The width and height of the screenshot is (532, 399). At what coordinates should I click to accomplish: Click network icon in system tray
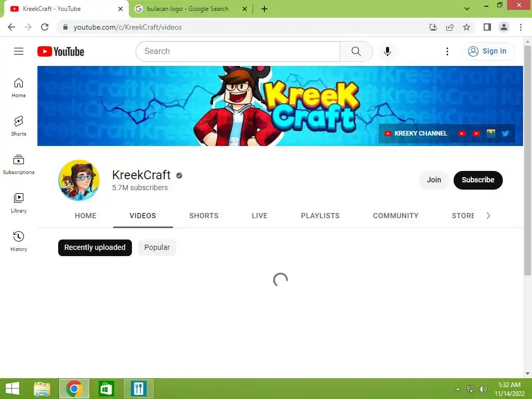471,389
